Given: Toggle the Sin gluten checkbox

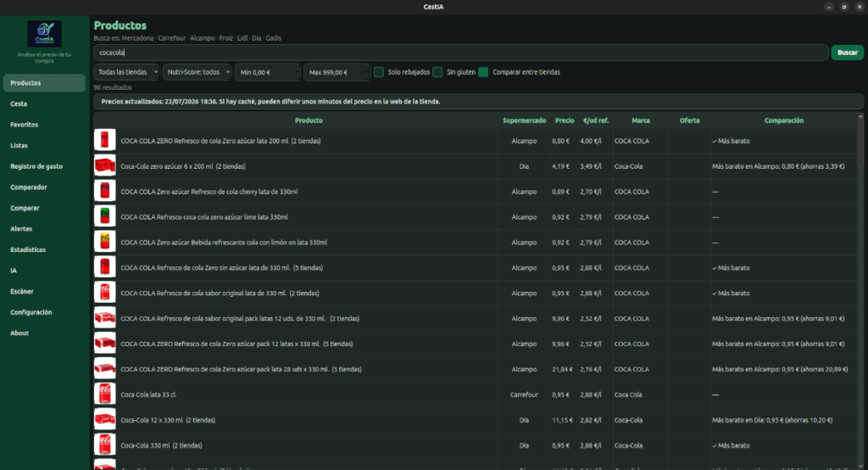Looking at the screenshot, I should pos(437,72).
